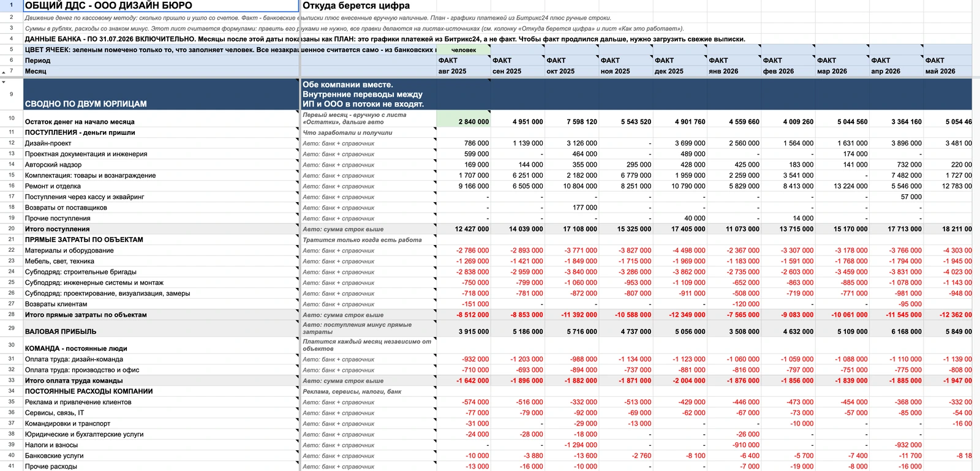Select the 'ноя 2025' month header

point(626,71)
